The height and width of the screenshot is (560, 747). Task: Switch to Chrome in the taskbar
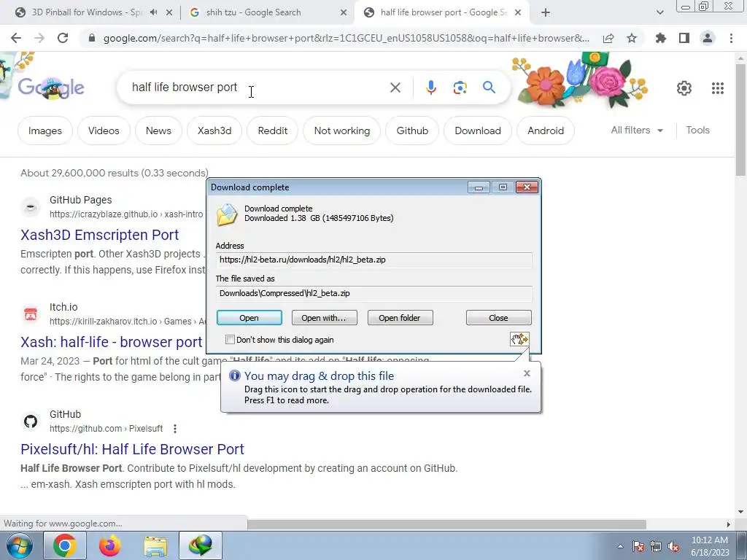pos(65,545)
